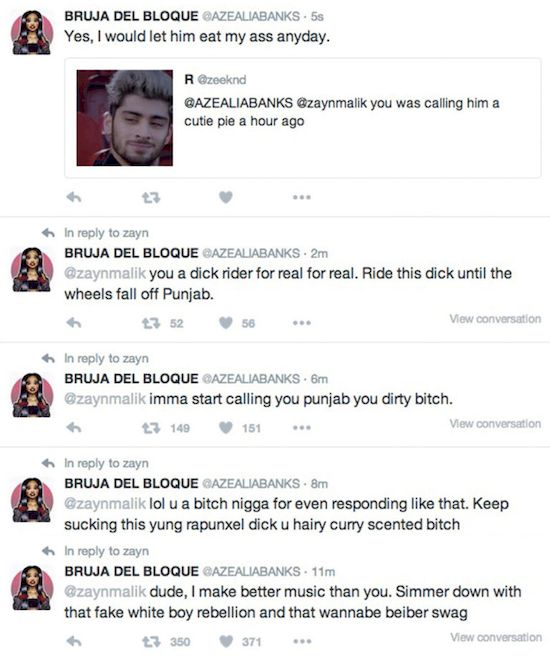Reply to the 'wheels fall off Punjab' tweet

74,323
